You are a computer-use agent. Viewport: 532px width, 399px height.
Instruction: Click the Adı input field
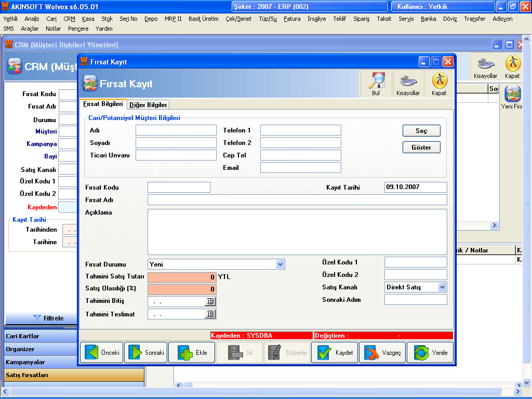coord(176,130)
